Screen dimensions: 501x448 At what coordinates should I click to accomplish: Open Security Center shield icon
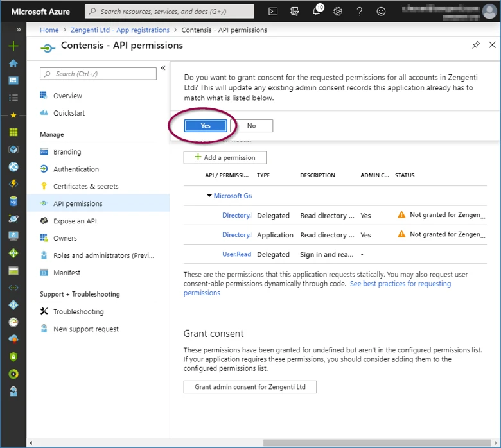13,357
